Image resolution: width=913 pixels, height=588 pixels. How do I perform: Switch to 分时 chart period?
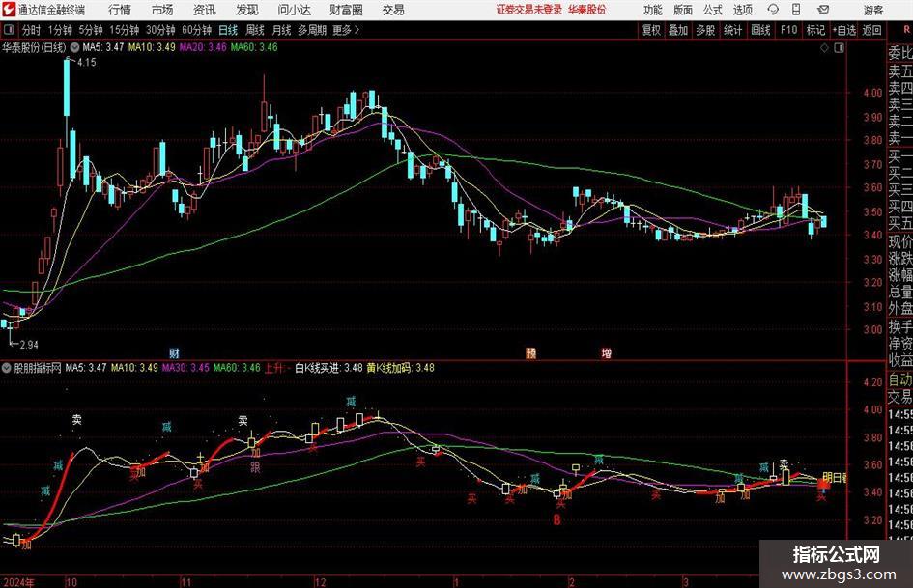(32, 30)
